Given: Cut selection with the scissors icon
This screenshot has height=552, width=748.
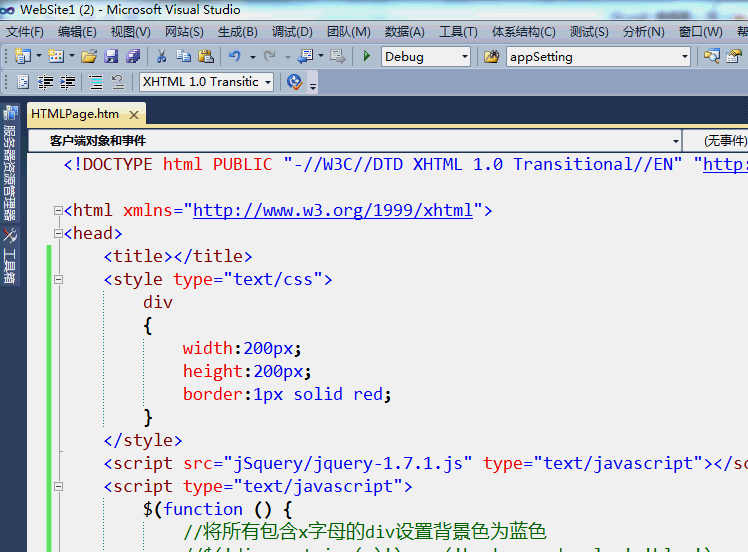Looking at the screenshot, I should 162,57.
